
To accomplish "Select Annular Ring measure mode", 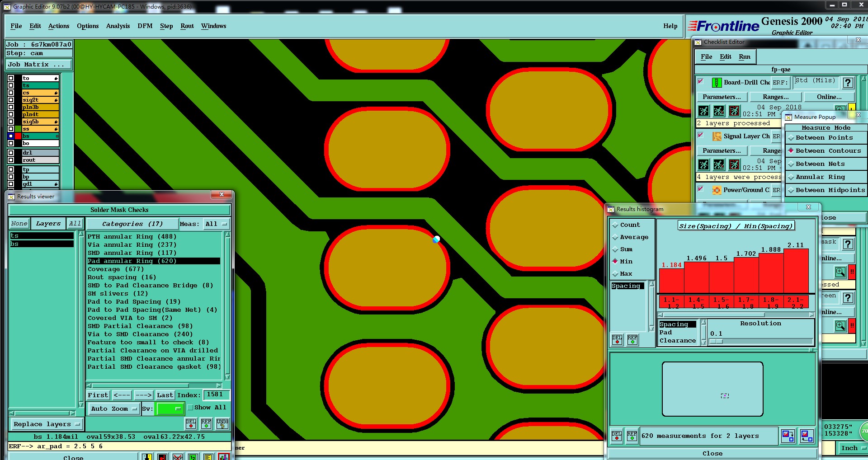I will (x=826, y=177).
